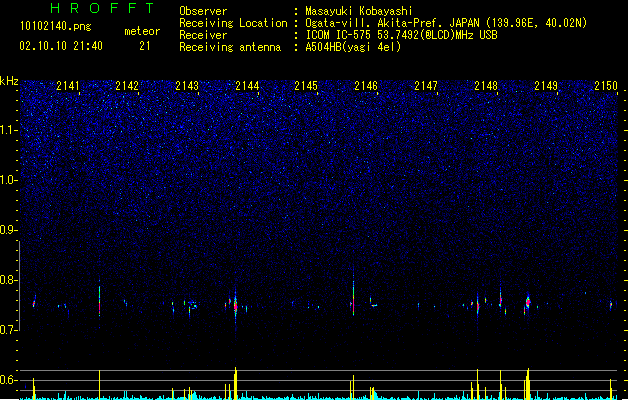Image resolution: width=629 pixels, height=400 pixels.
Task: Click the bright pink echo between 2148 and 2149
Action: (x=528, y=302)
